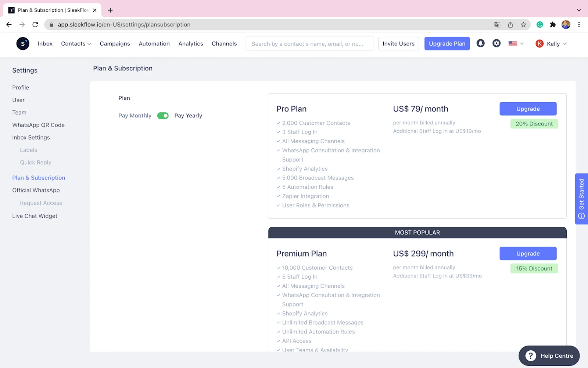Click the browser forward arrow
Screen dimensions: 588x368
coord(22,25)
